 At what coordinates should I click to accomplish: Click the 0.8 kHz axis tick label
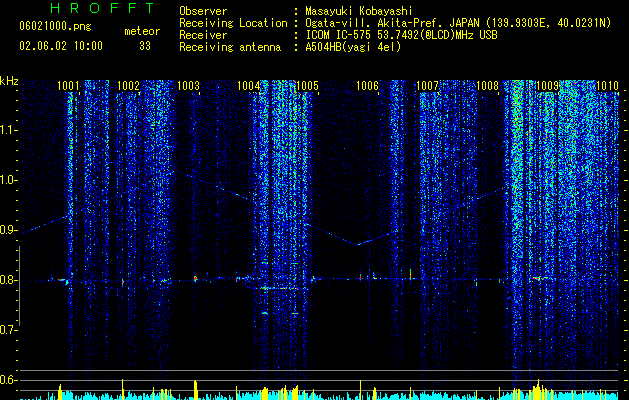point(9,280)
